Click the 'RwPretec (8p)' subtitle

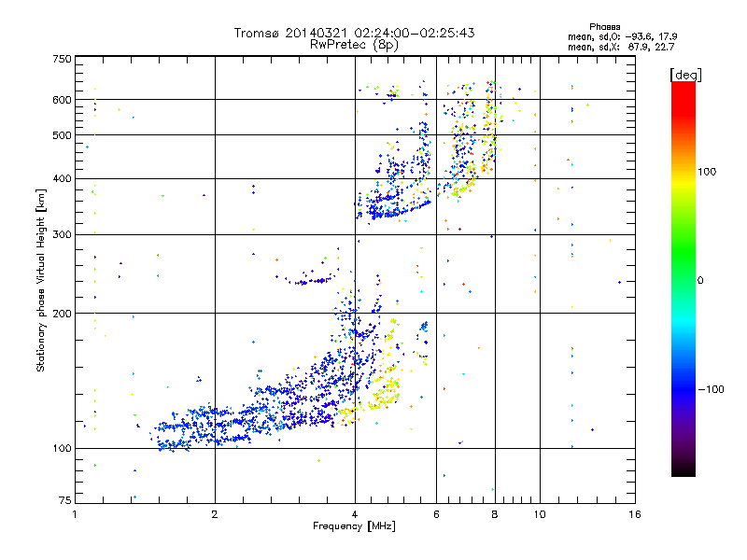(354, 45)
